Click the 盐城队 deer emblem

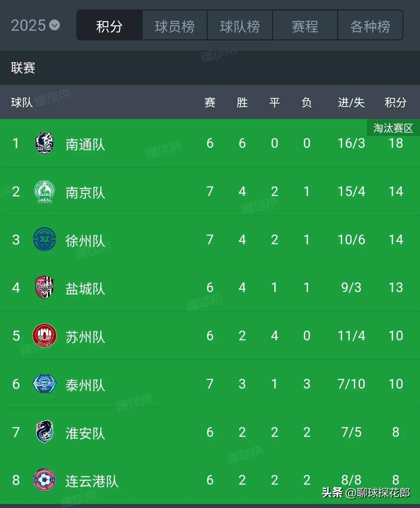(x=44, y=287)
